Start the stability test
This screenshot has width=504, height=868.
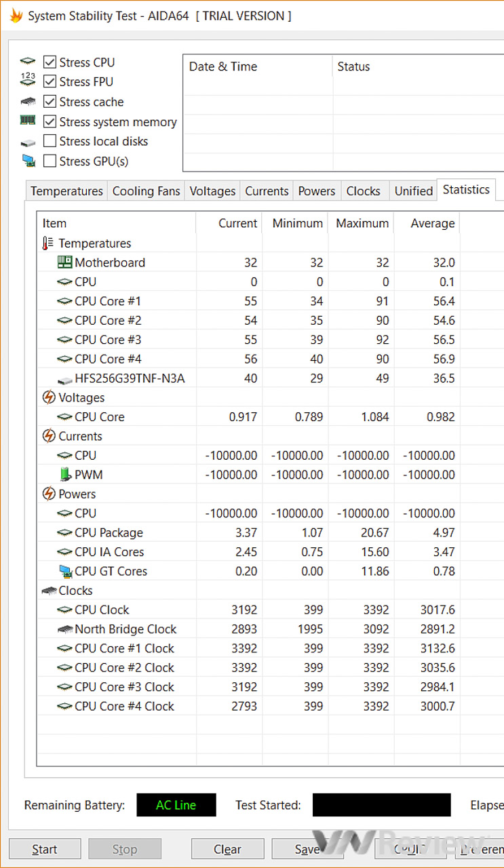tap(45, 849)
